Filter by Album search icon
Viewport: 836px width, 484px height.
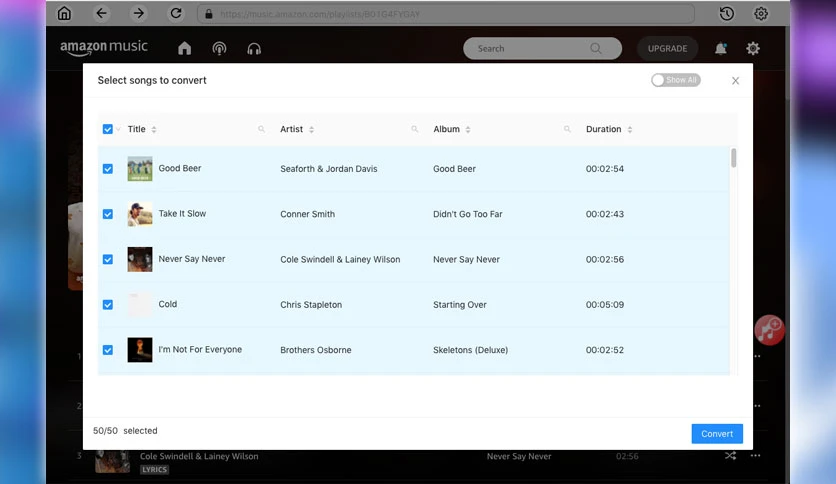coord(567,129)
